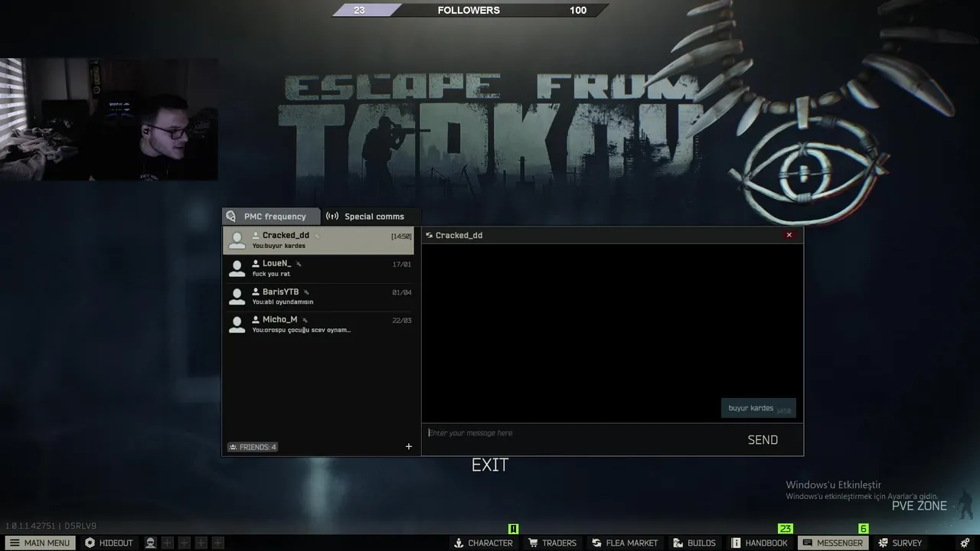Click the 22/03 date on Micho_M row
This screenshot has width=980, height=551.
401,321
